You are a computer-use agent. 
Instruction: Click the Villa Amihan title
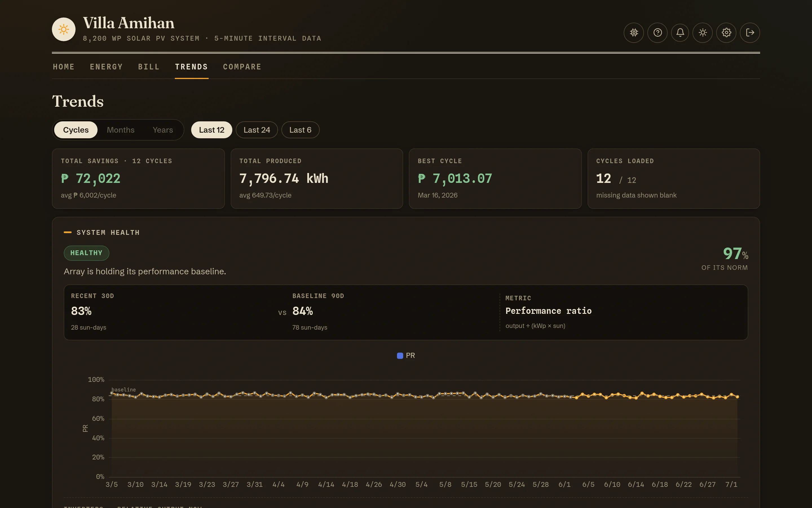pos(129,23)
